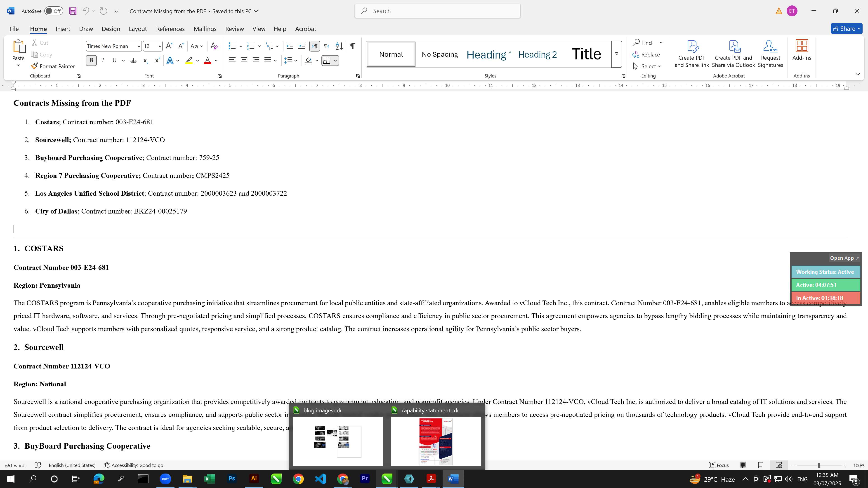Click Shading paint bucket icon
868x488 pixels.
click(x=308, y=61)
